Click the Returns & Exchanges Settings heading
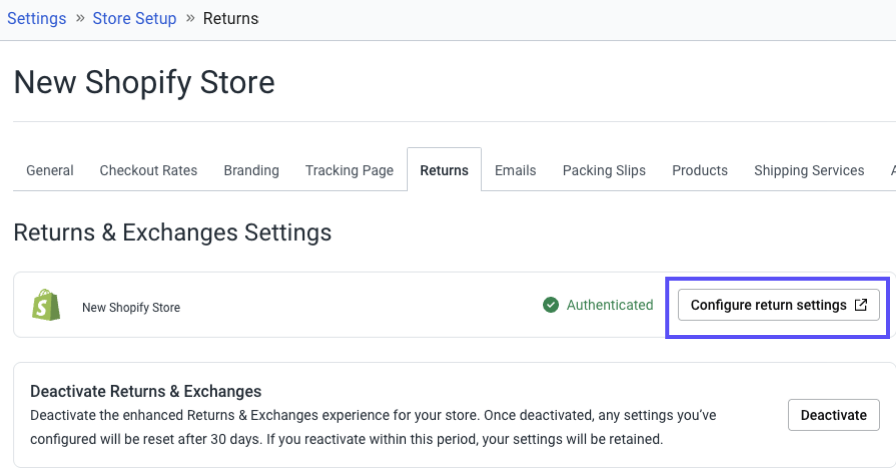 (173, 233)
